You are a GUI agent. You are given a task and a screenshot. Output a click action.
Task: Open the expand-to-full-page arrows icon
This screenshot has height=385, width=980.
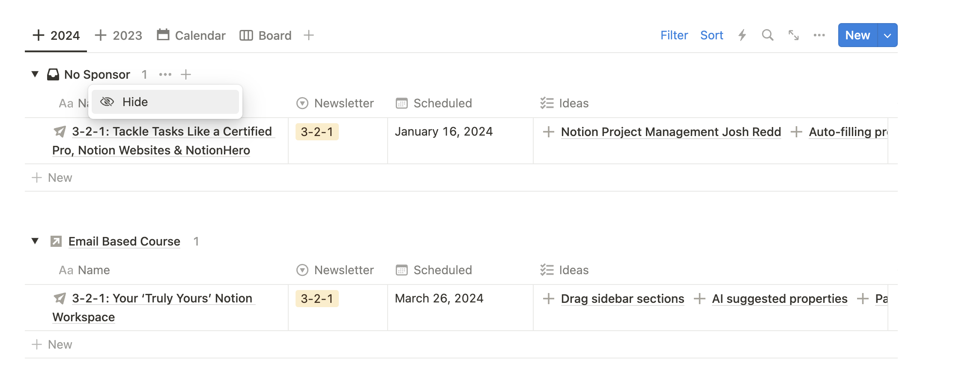pyautogui.click(x=794, y=36)
